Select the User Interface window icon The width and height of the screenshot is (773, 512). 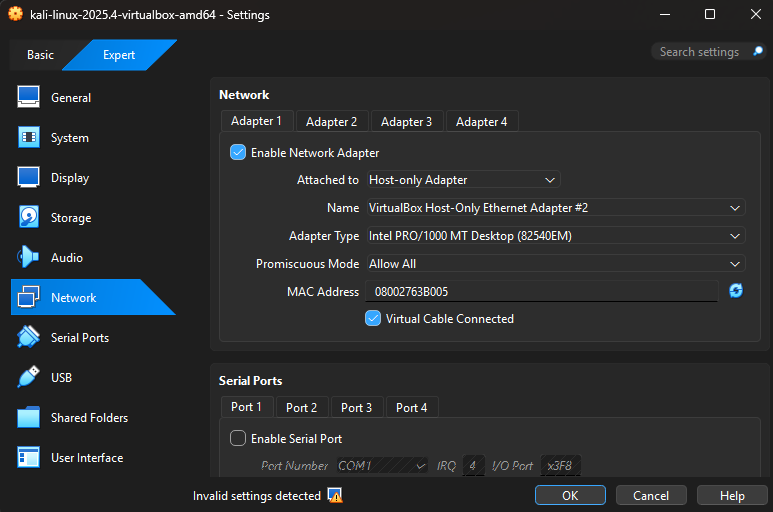point(28,457)
